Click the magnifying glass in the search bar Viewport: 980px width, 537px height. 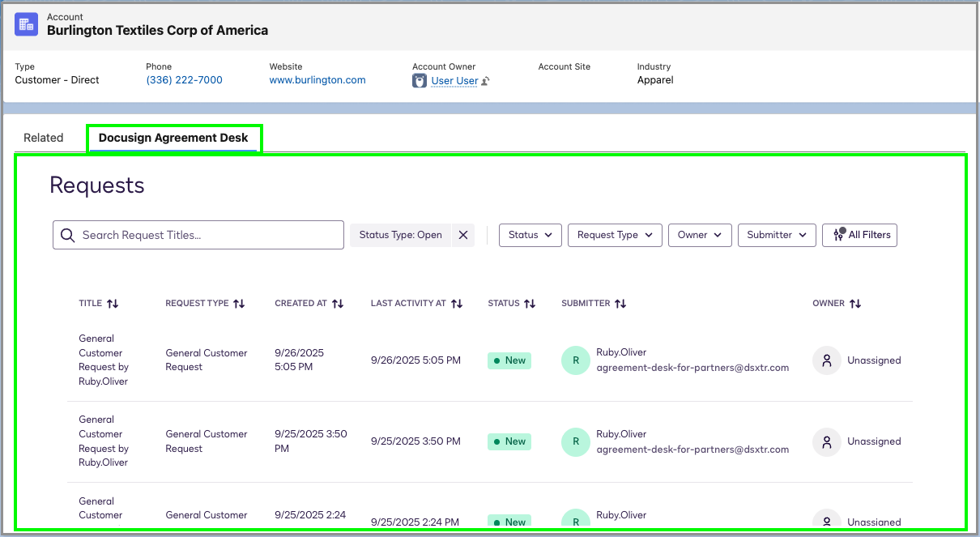(67, 235)
